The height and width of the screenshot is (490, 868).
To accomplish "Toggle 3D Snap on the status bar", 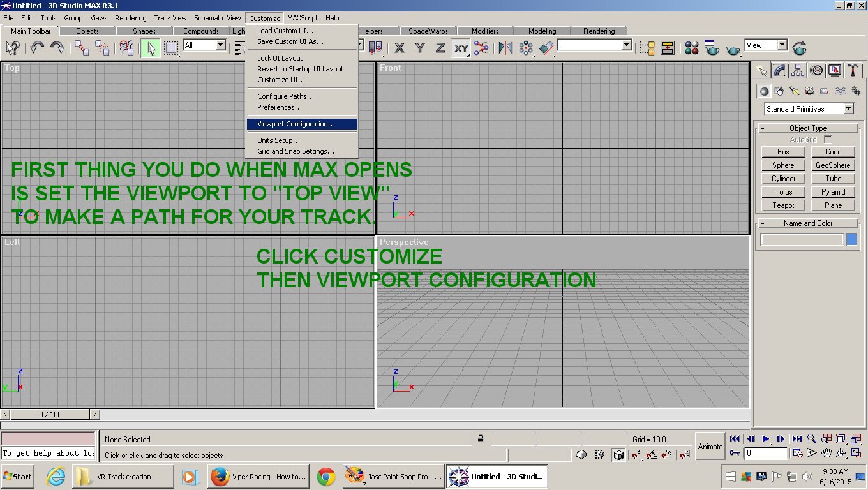I will pyautogui.click(x=636, y=455).
